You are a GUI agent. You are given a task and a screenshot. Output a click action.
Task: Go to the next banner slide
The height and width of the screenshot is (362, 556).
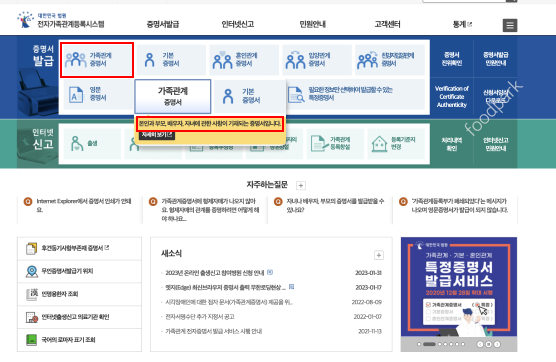click(497, 344)
